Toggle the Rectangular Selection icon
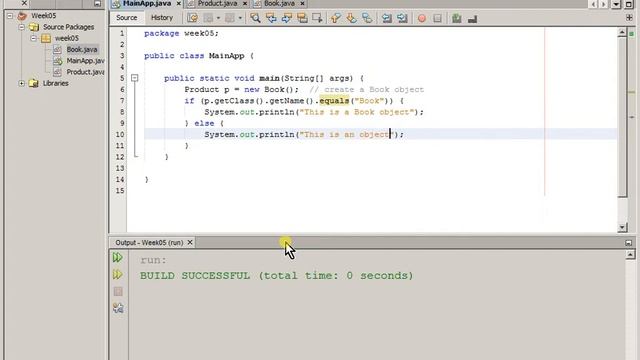Screen dimensions: 640x360 coord(317,18)
